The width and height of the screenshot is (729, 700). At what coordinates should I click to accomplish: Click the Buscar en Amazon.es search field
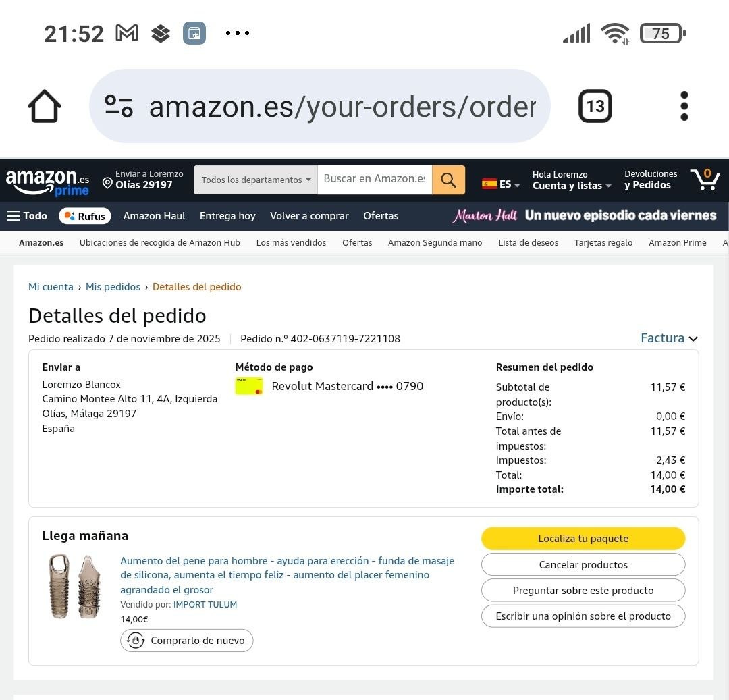pyautogui.click(x=374, y=179)
